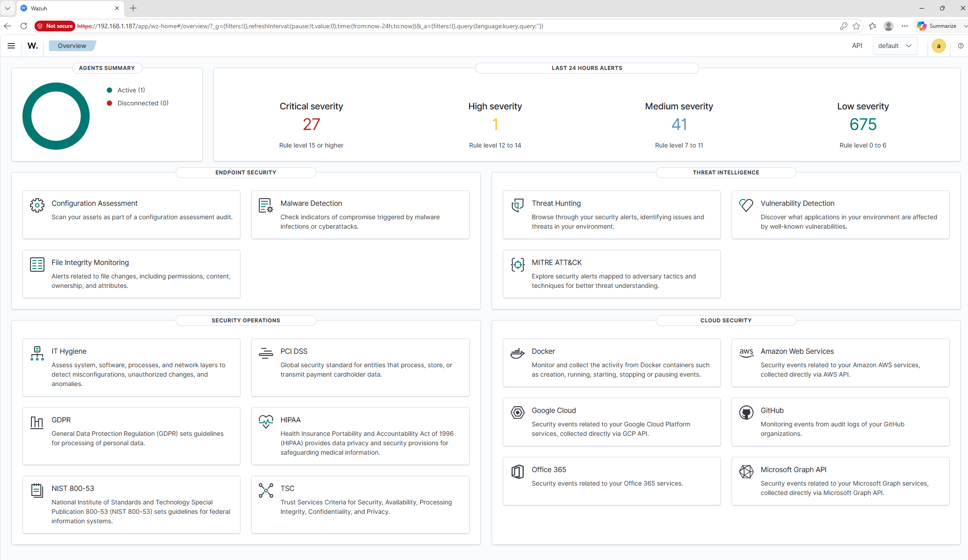Bookmark this page with star icon
Screen dimensions: 968x560
tap(856, 26)
